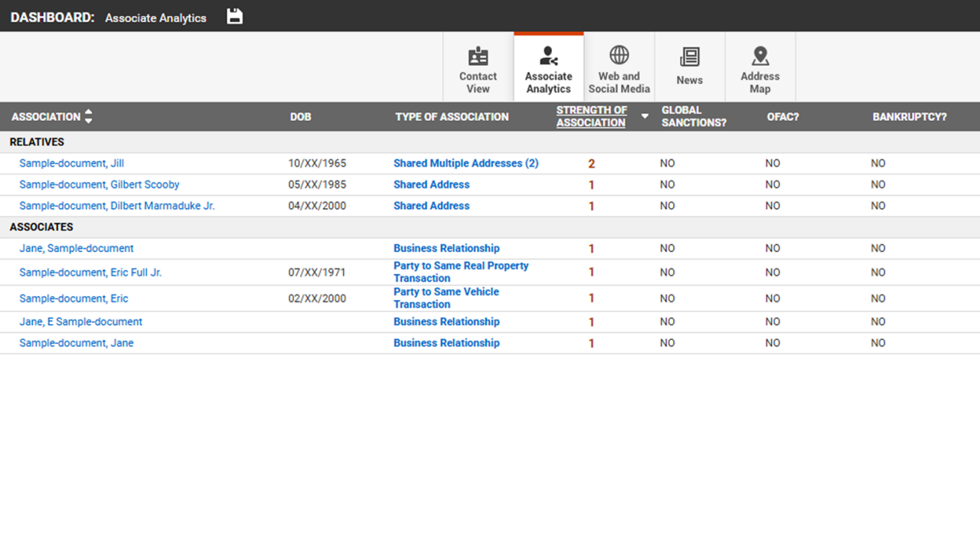Open Sample-document, Gilbert Scooby record
Viewport: 980px width, 552px height.
click(100, 185)
